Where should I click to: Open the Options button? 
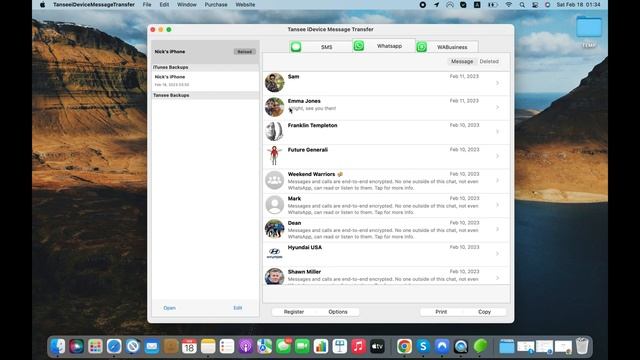(338, 312)
